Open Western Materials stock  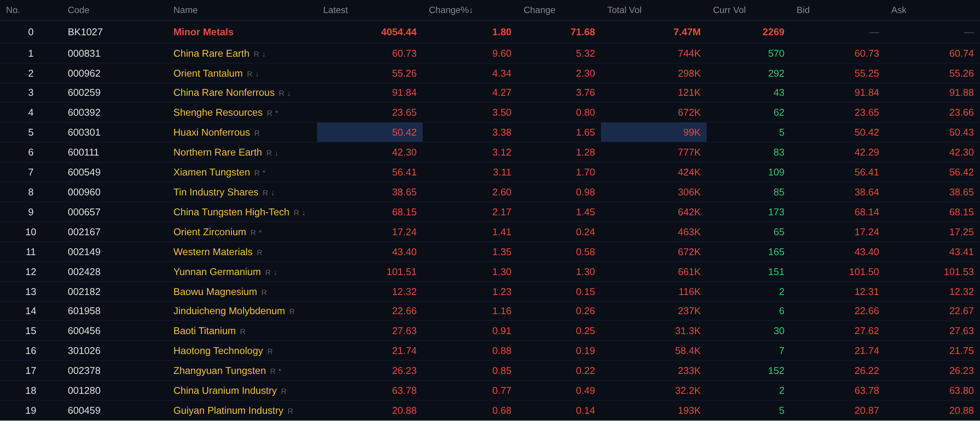pos(213,252)
